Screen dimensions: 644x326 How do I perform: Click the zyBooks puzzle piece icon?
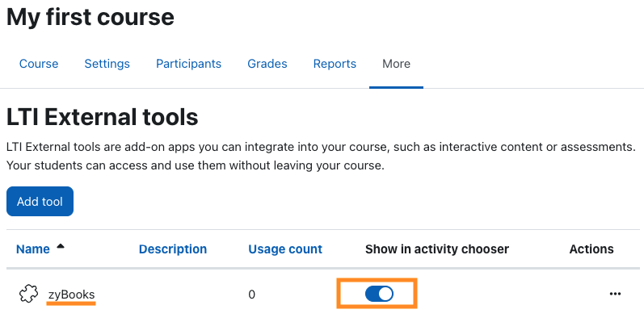coord(28,294)
